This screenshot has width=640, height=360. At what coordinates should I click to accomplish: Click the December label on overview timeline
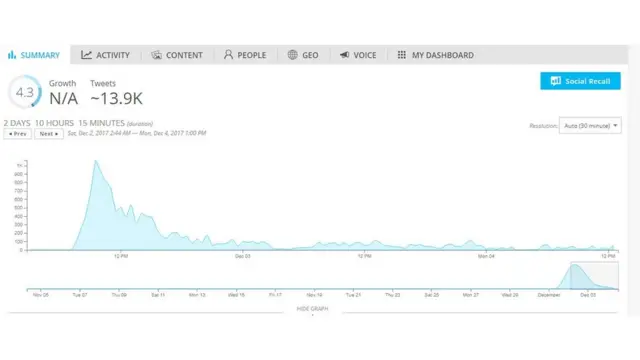[549, 295]
